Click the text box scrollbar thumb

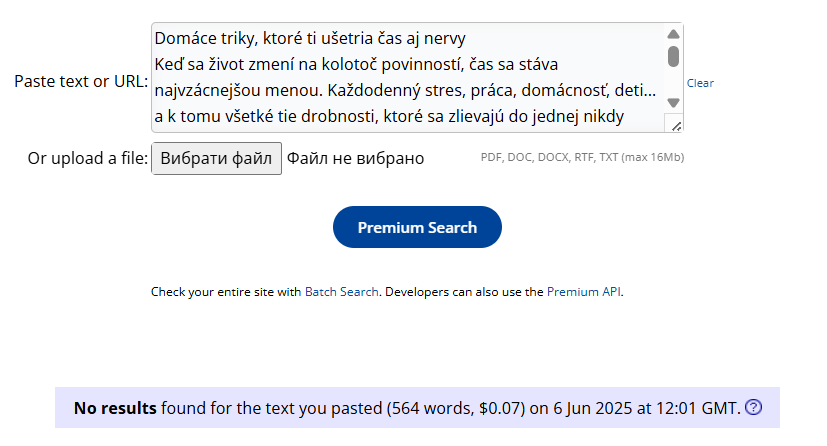pyautogui.click(x=673, y=56)
